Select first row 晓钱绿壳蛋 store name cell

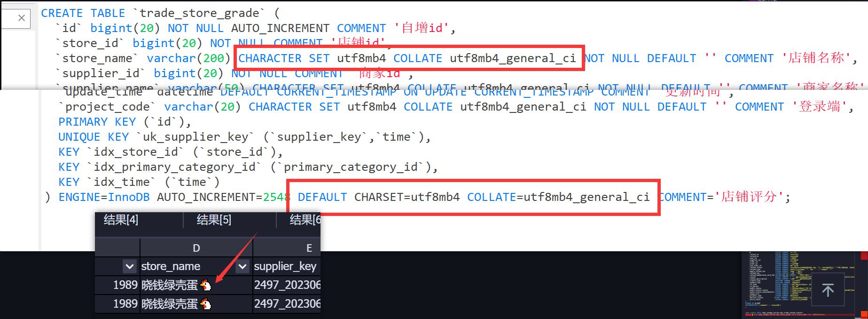pos(169,285)
